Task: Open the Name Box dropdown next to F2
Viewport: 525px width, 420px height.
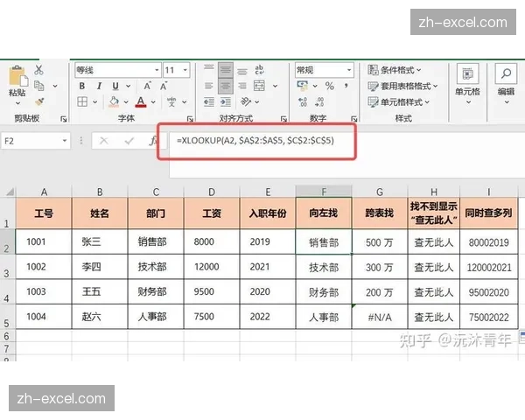Action: coord(65,141)
